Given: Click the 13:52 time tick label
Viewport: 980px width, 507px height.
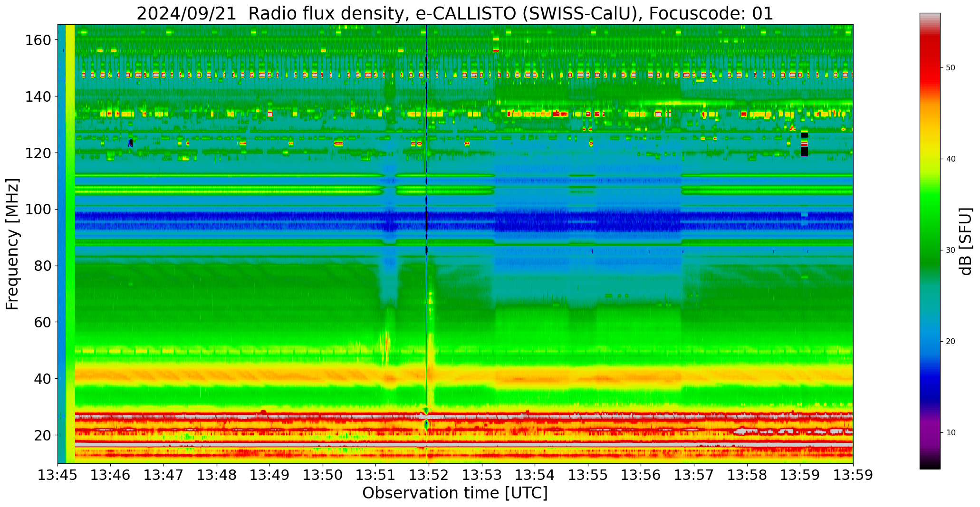Looking at the screenshot, I should [x=429, y=475].
